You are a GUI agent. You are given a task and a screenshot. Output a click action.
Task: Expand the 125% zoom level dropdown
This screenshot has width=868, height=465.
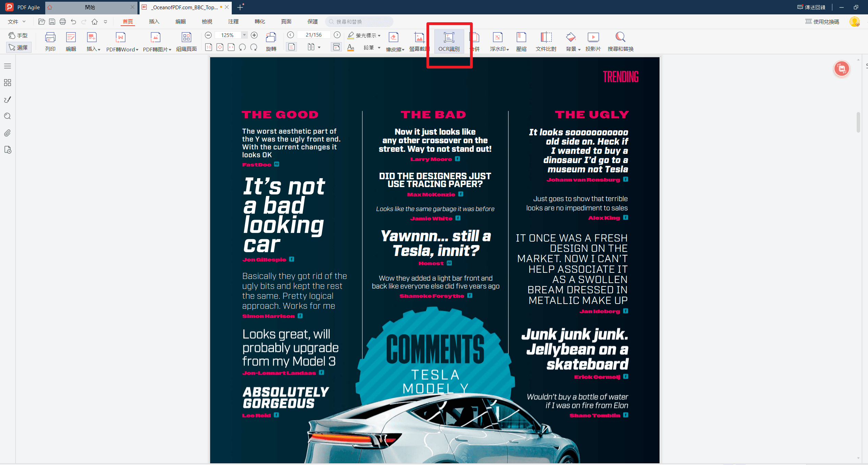pos(244,35)
